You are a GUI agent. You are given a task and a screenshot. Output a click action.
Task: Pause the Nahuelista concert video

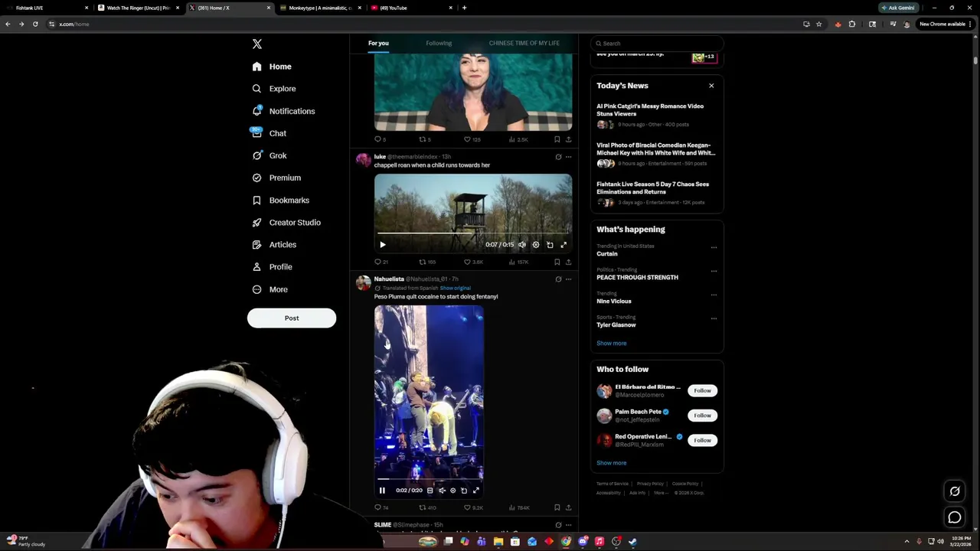click(382, 491)
